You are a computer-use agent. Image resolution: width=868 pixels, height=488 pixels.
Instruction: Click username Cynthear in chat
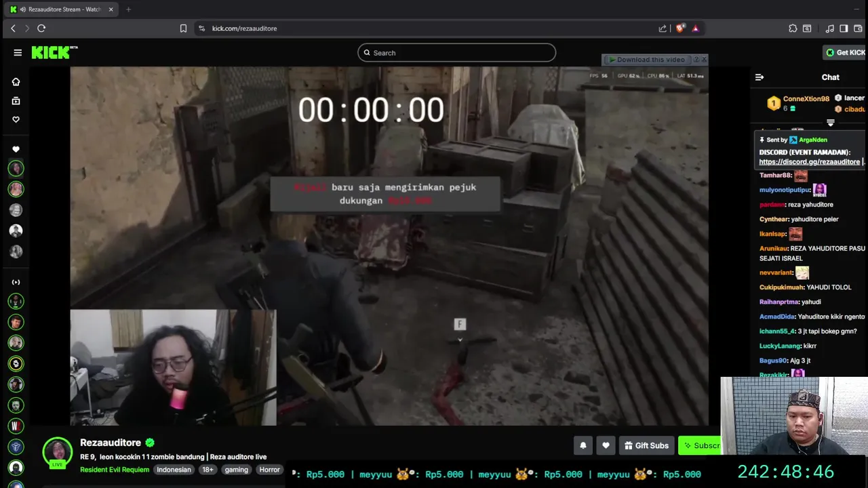774,220
